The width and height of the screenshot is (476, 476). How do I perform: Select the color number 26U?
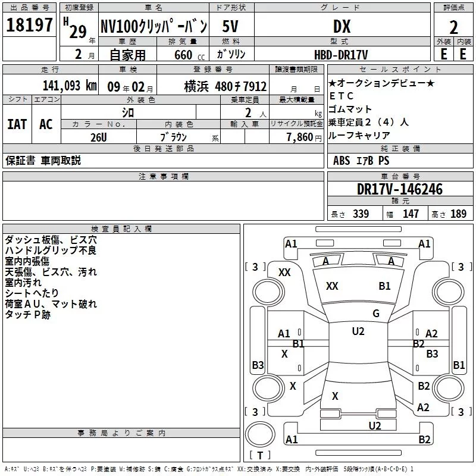click(x=99, y=137)
